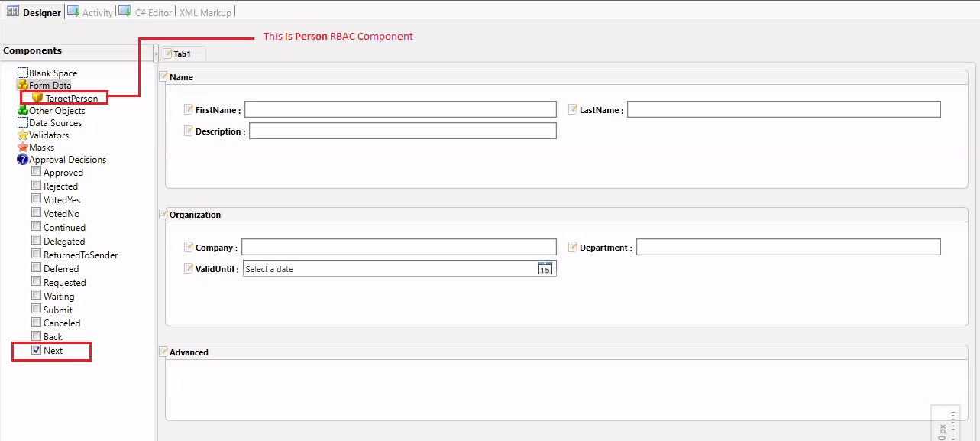Image resolution: width=980 pixels, height=441 pixels.
Task: Click the edit icon for Name section
Action: point(163,76)
